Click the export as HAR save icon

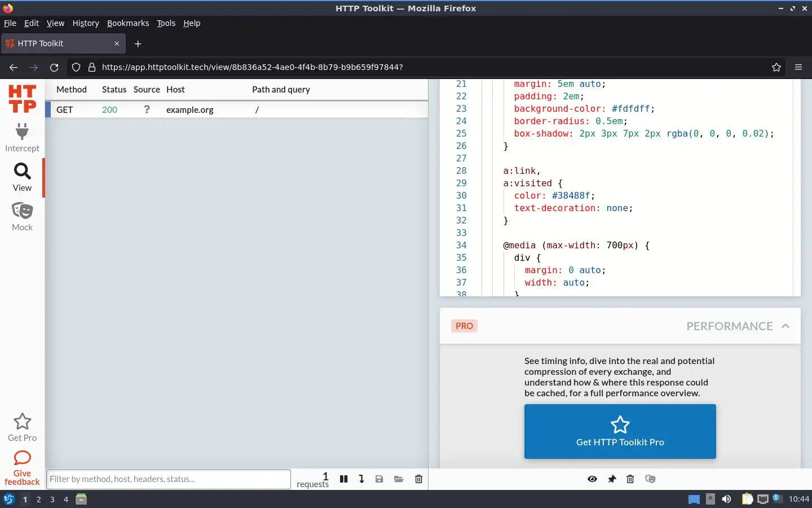(379, 479)
